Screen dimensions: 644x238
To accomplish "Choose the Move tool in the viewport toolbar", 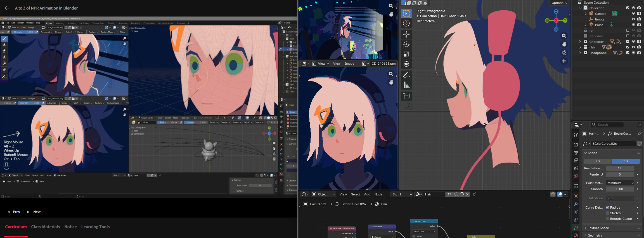I will [x=406, y=34].
